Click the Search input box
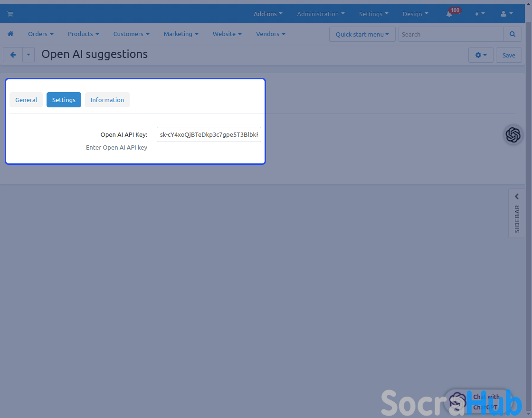The height and width of the screenshot is (418, 532). (x=450, y=34)
